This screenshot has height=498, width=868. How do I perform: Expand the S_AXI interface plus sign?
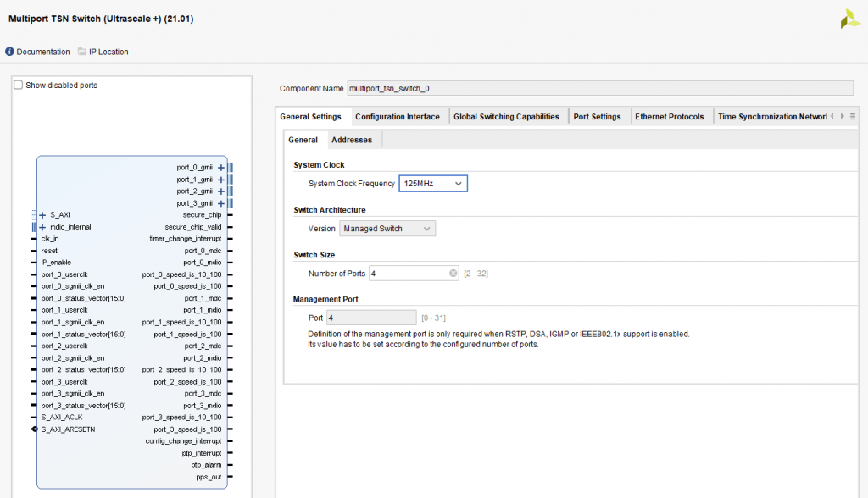click(42, 215)
